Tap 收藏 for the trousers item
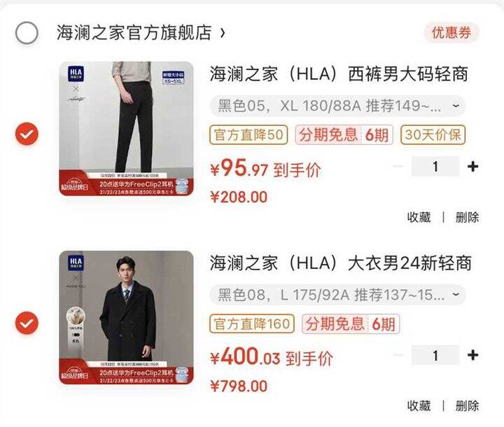The image size is (504, 427). point(419,218)
